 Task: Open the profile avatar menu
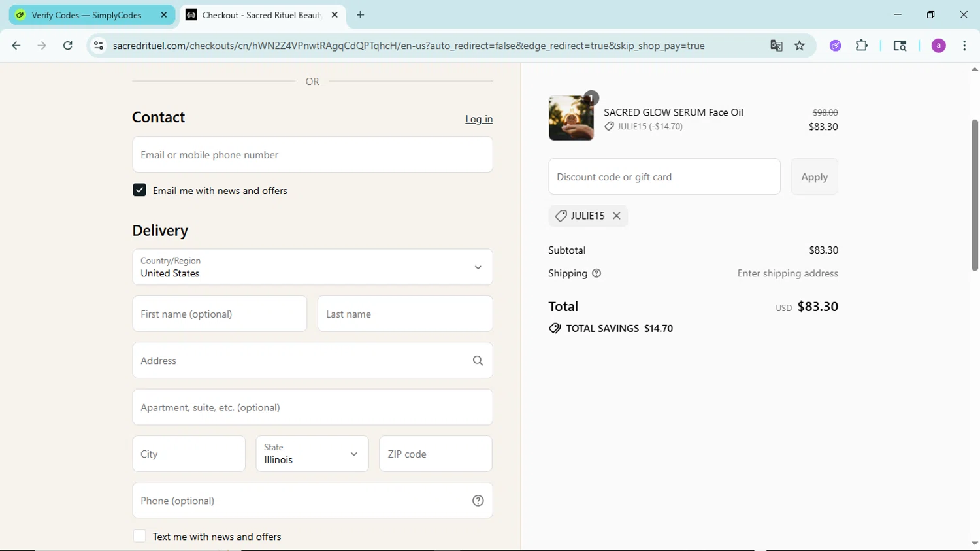click(x=939, y=46)
